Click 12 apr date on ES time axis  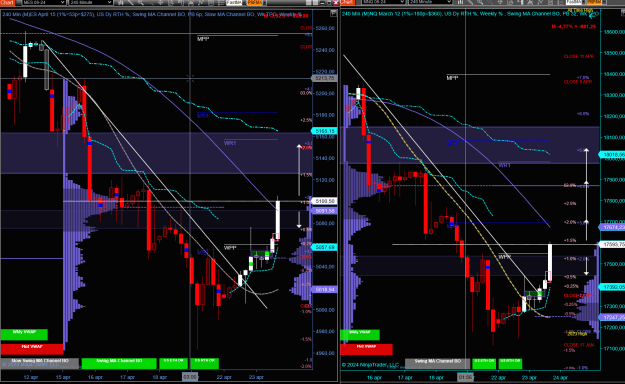(x=31, y=377)
